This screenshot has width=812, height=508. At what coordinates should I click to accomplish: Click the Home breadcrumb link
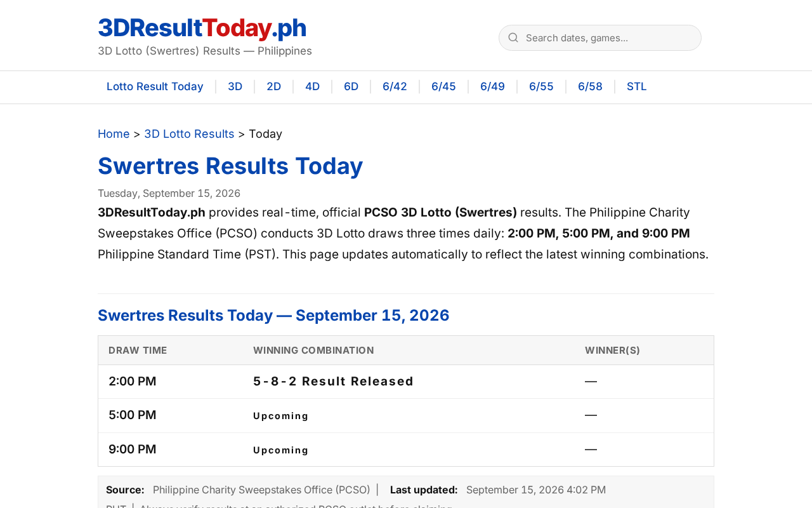[x=114, y=134]
